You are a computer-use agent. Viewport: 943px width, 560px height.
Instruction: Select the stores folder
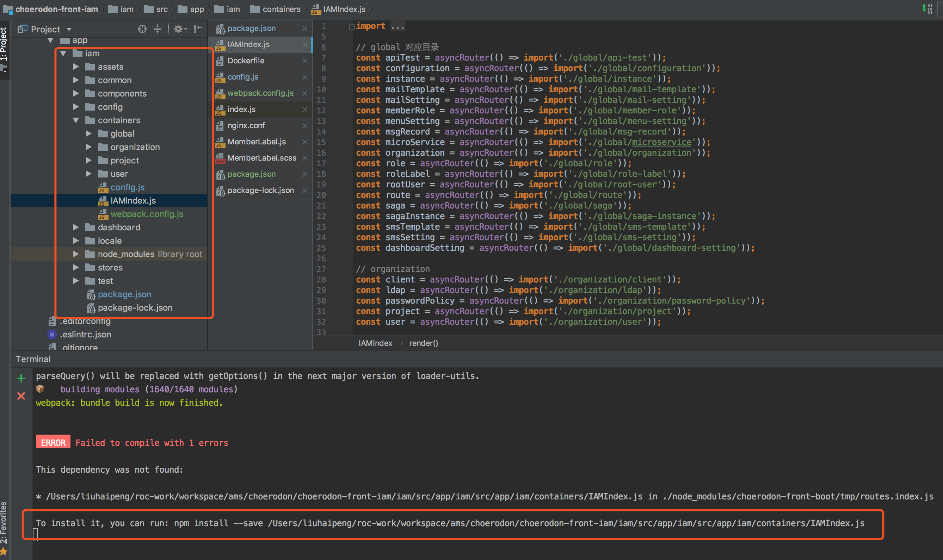(x=110, y=268)
